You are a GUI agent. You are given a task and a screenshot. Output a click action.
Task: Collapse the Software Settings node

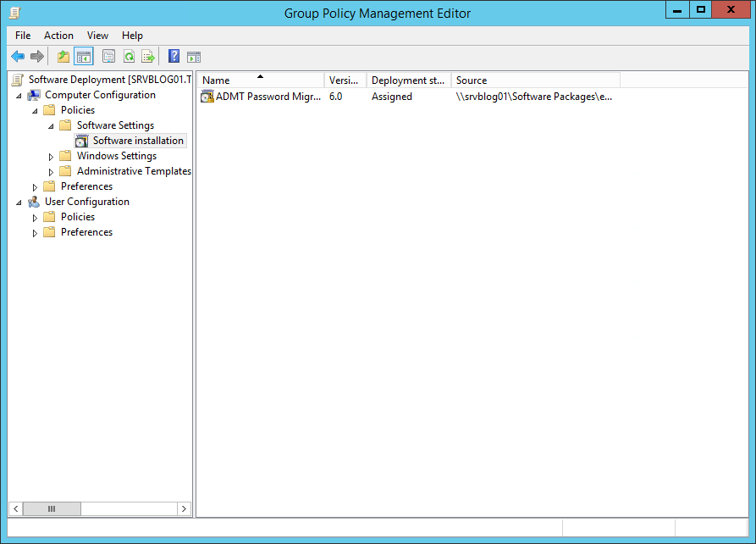[51, 125]
